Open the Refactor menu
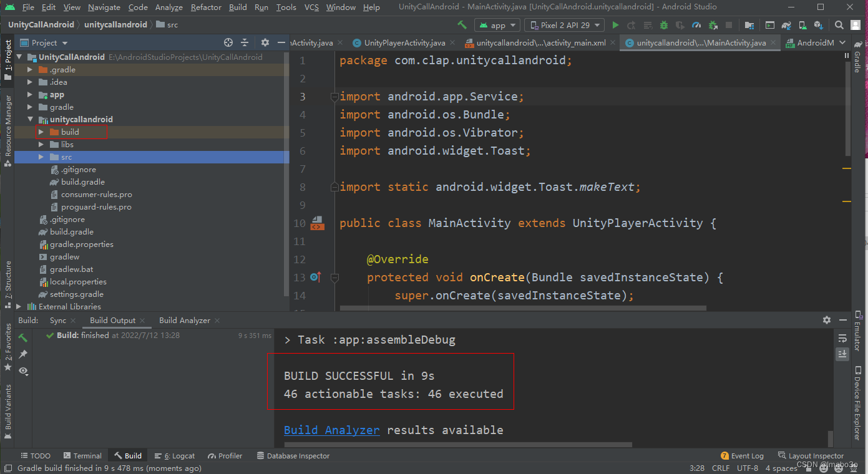Viewport: 868px width, 474px height. (x=206, y=7)
